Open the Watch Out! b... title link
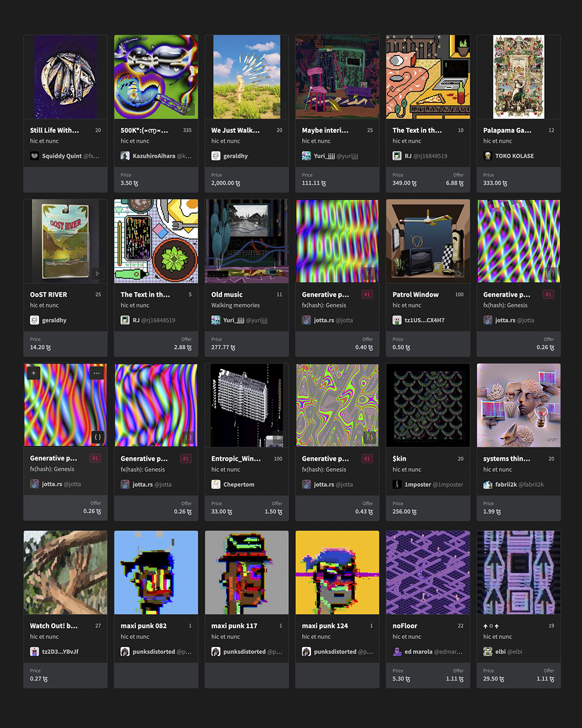Screen dimensions: 582x728 [54, 626]
